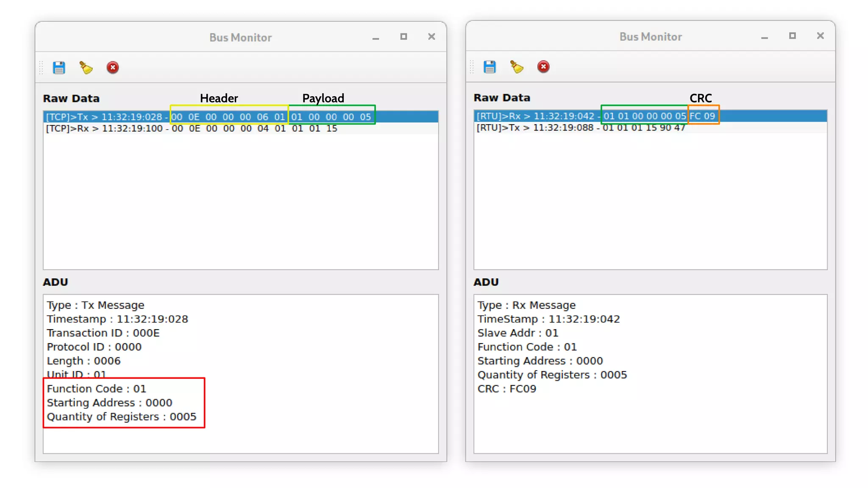Close the left Bus Monitor window
The image size is (868, 488).
pyautogui.click(x=431, y=37)
